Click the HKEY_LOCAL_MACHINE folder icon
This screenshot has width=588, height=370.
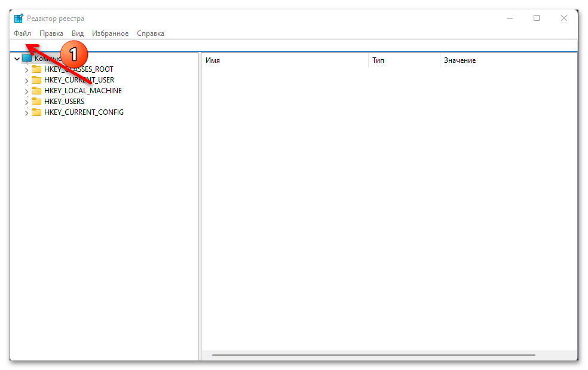[x=36, y=91]
